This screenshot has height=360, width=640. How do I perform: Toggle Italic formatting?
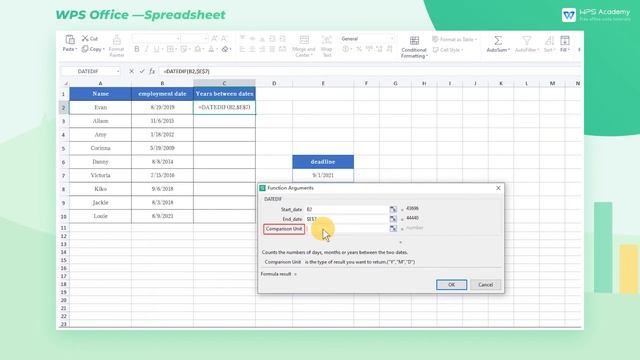146,49
